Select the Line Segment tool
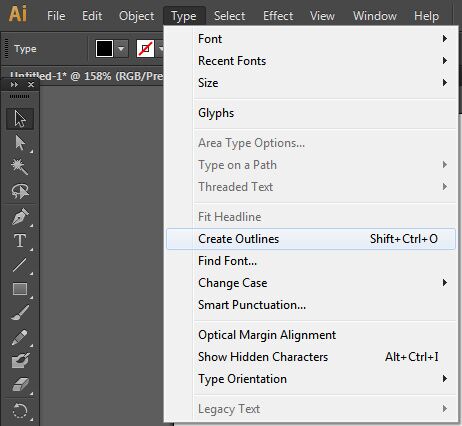Viewport: 462px width, 426px height. click(x=20, y=265)
